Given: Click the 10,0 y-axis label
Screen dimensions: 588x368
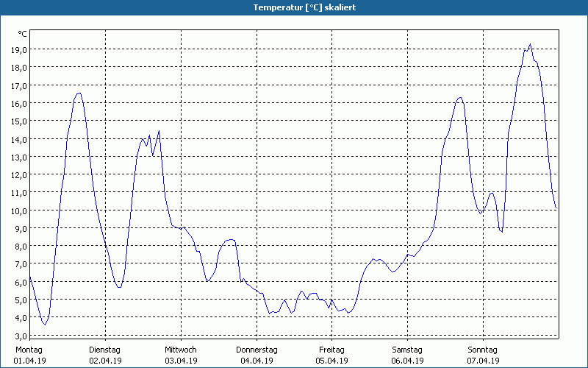Looking at the screenshot, I should (19, 210).
